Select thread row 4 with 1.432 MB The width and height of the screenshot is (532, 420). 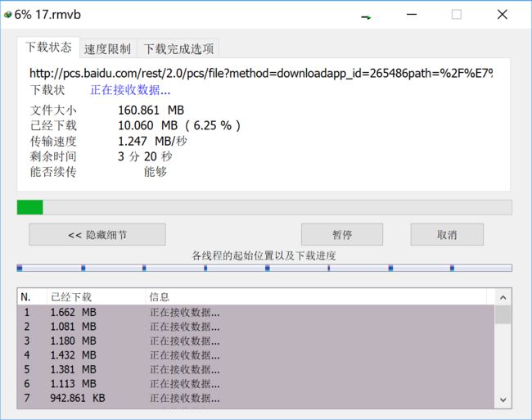(256, 355)
